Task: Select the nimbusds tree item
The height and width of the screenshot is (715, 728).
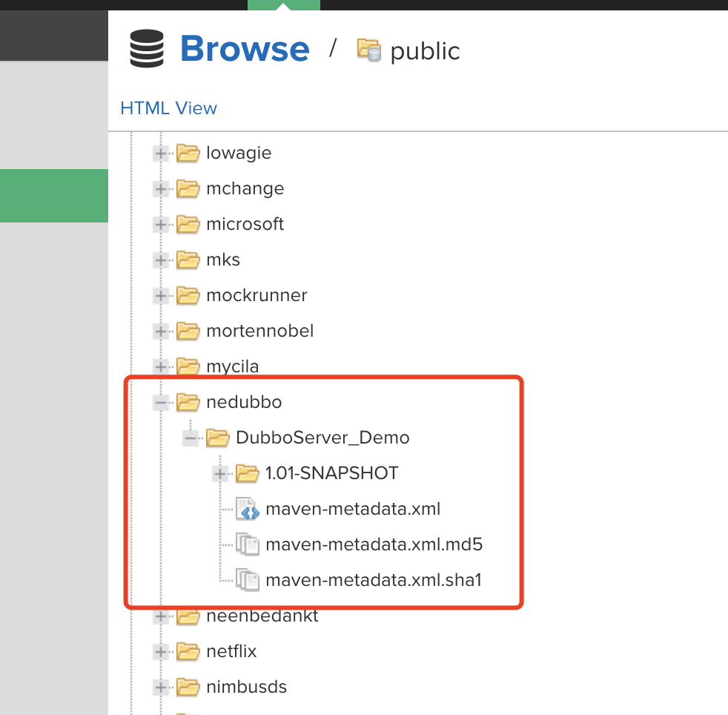Action: click(x=247, y=687)
